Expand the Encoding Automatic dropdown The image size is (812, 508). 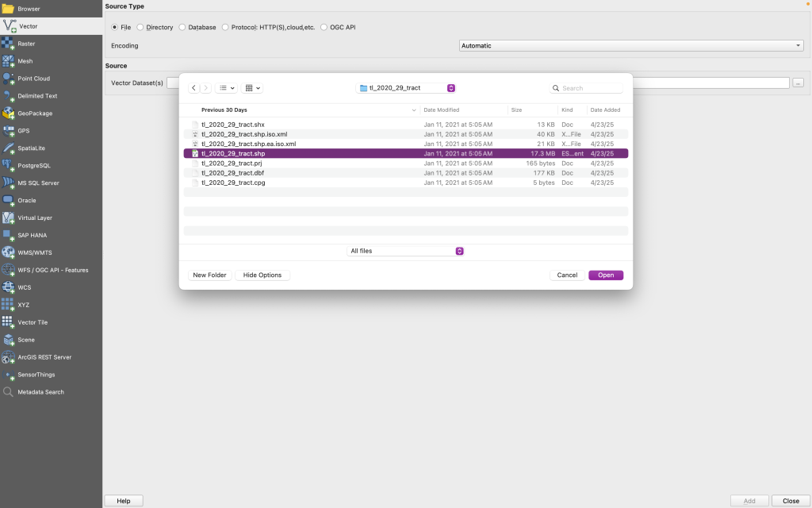tap(631, 46)
